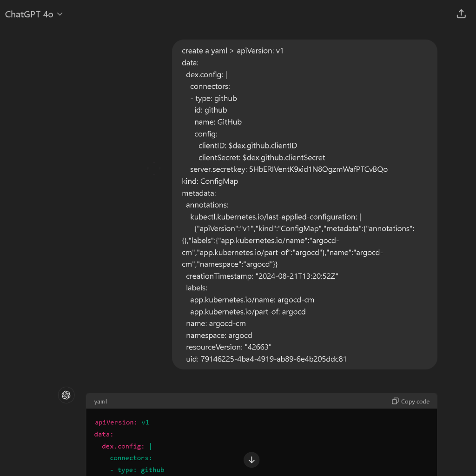Click the 'uid: 79146225-4ba4-4919-ab89-6e4b205ddc81' line
This screenshot has width=476, height=476.
pos(266,359)
